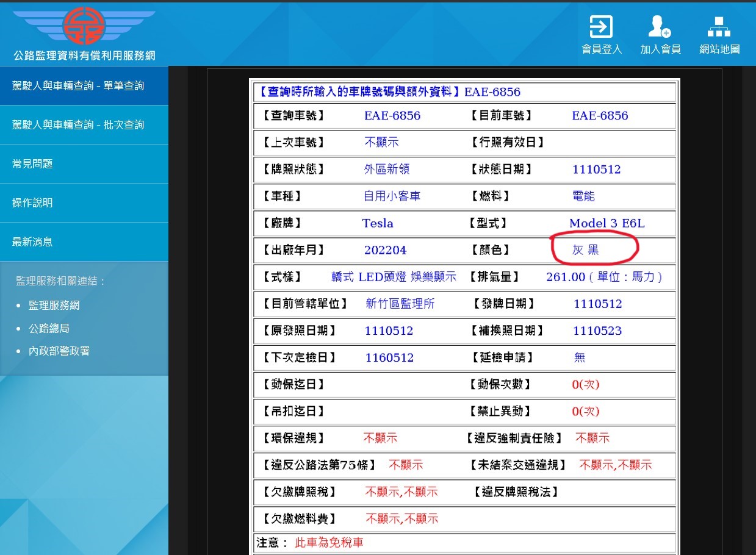Click the 此車為免稅車 notice text

tap(329, 542)
